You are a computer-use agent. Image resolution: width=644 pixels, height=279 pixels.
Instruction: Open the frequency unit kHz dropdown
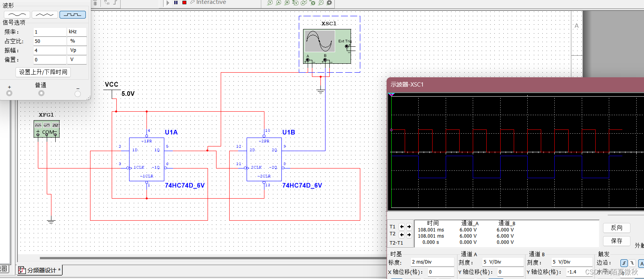coord(77,32)
